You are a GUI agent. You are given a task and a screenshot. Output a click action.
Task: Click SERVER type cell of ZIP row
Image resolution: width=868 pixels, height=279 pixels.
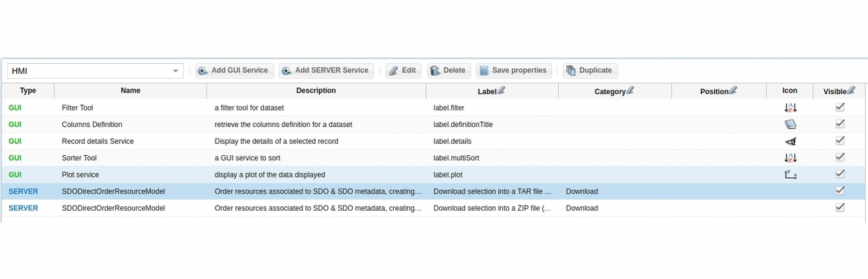click(23, 208)
